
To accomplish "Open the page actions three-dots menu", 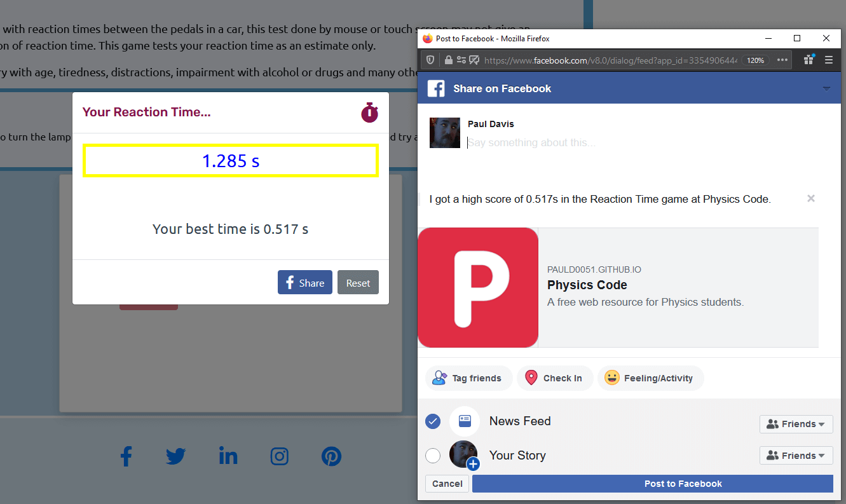I will tap(782, 60).
